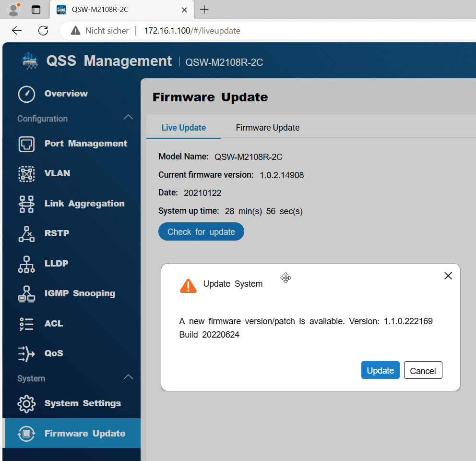Viewport: 476px width, 461px height.
Task: Click the IGMP Snooping icon
Action: (x=26, y=294)
